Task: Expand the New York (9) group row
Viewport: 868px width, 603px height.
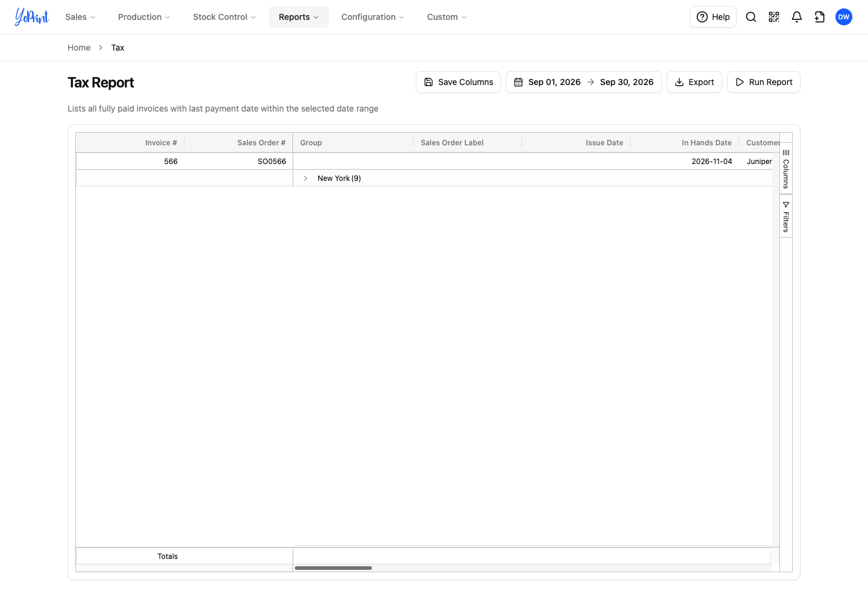Action: tap(306, 178)
